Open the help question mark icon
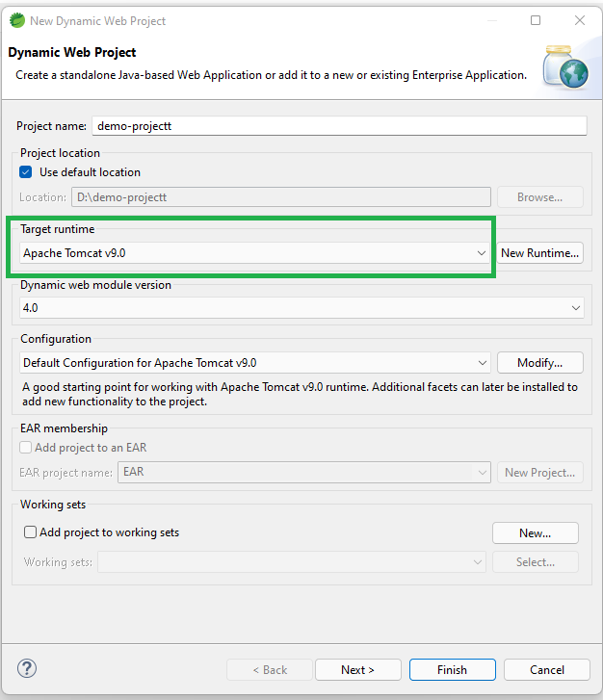603x700 pixels. pos(27,668)
